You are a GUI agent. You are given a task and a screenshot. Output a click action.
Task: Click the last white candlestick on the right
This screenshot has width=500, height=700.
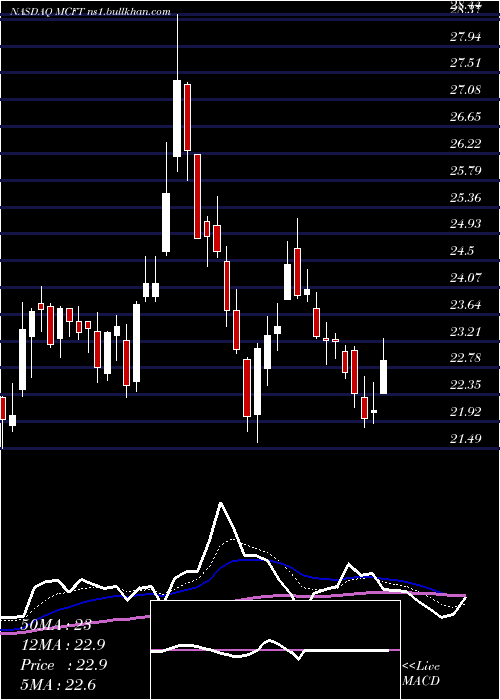point(383,377)
